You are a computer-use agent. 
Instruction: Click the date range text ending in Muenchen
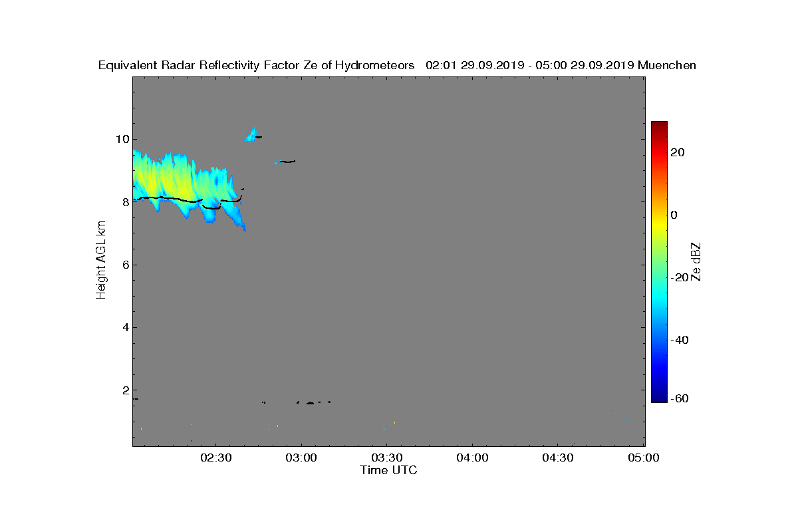pyautogui.click(x=561, y=65)
